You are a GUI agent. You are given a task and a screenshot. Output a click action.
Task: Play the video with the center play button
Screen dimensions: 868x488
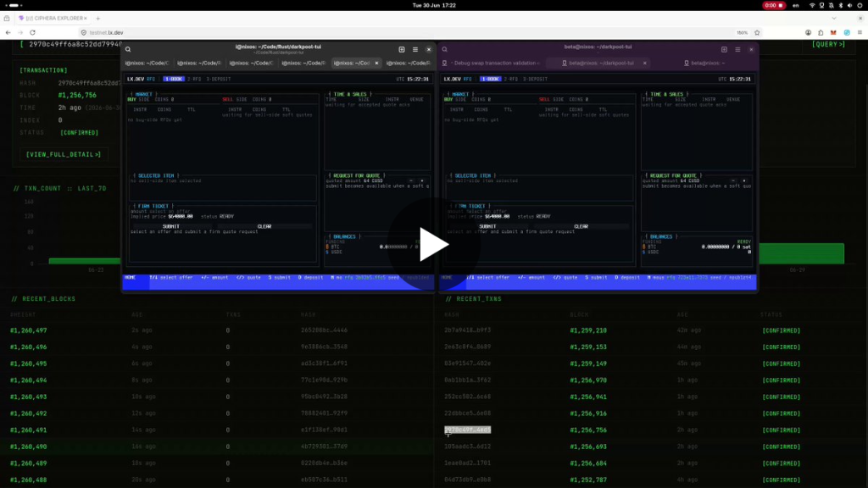[434, 244]
